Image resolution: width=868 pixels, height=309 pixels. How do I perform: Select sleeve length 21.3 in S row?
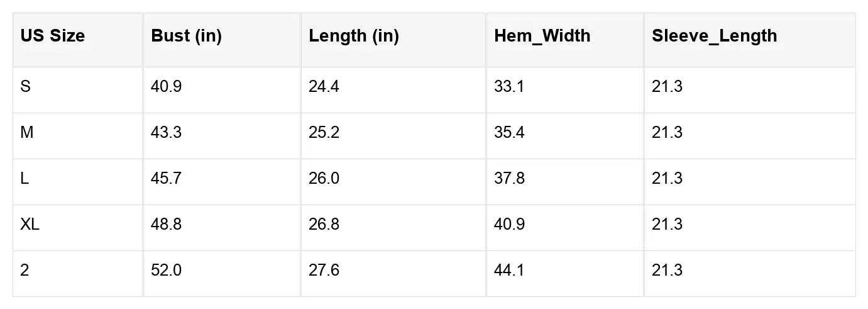pos(667,87)
